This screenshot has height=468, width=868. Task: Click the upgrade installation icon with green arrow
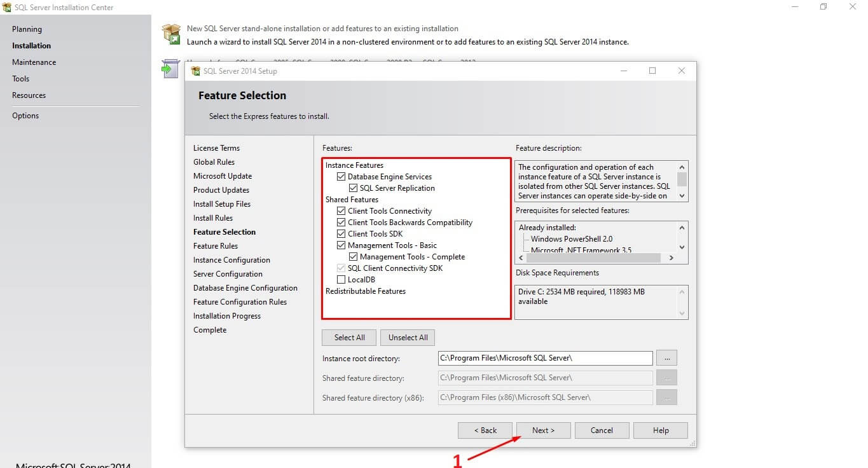click(170, 68)
